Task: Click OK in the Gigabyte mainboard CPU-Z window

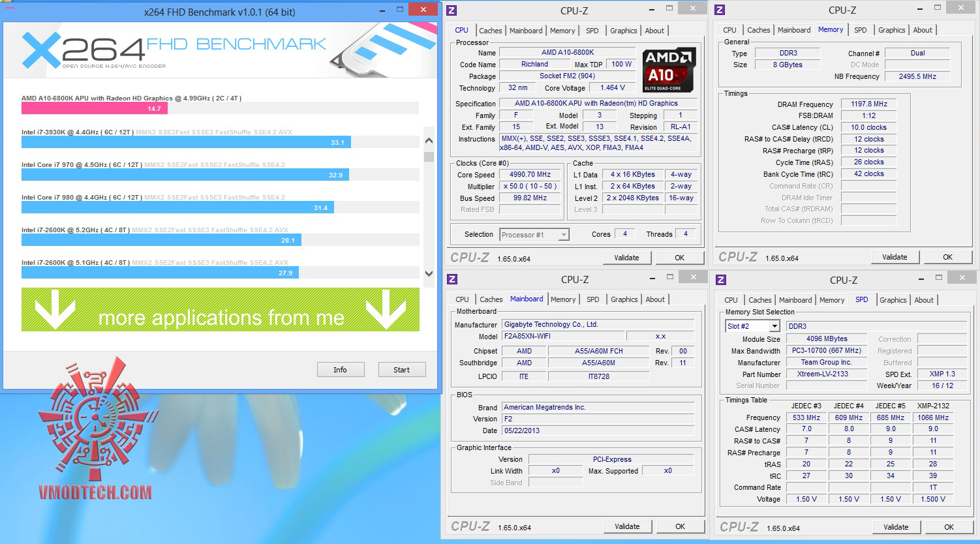Action: (x=681, y=526)
